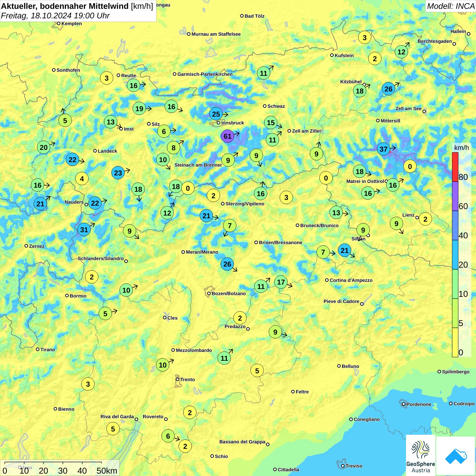Click the green 10–20 km/h legend segment

tap(455, 284)
